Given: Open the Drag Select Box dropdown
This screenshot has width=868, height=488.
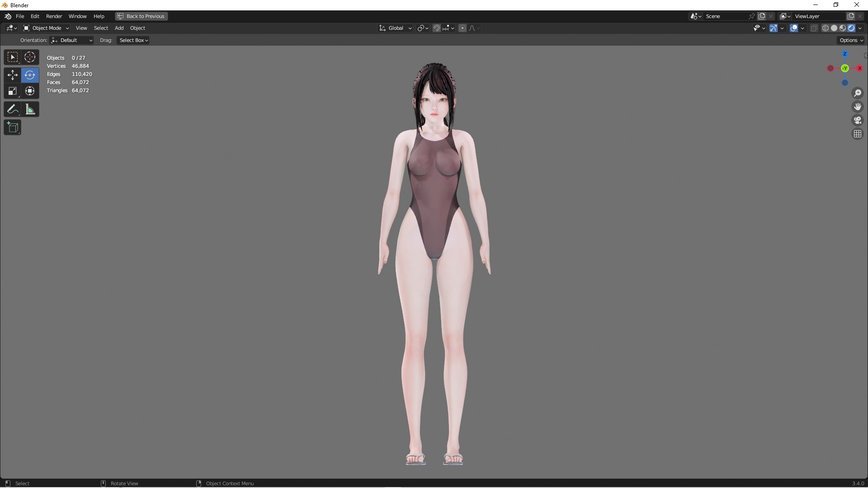Looking at the screenshot, I should (133, 40).
